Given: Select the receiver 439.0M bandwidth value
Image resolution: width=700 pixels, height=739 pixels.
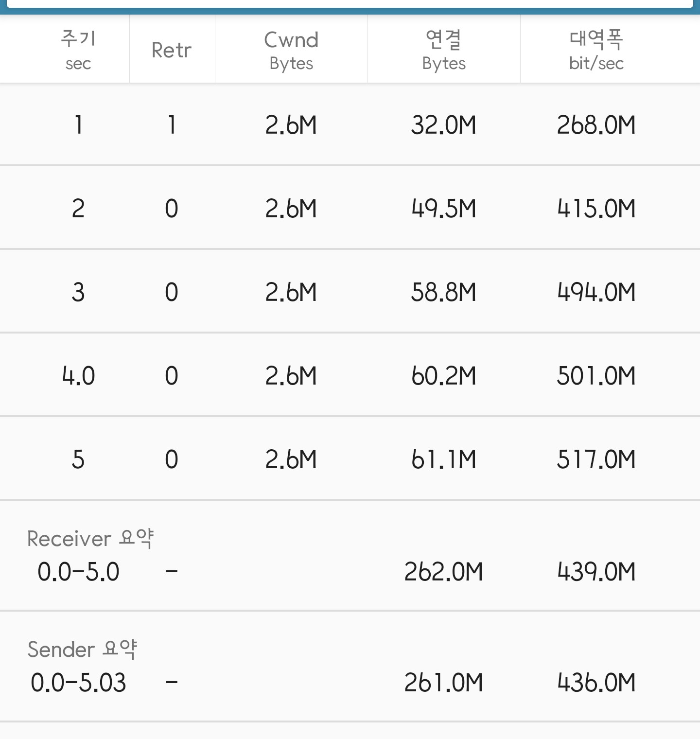Looking at the screenshot, I should tap(596, 572).
